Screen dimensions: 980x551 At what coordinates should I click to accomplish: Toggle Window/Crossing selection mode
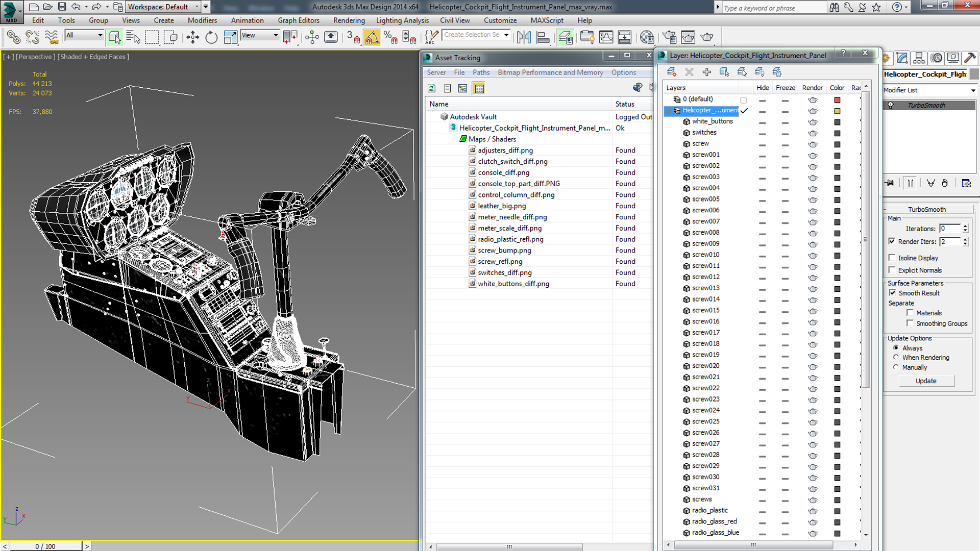pyautogui.click(x=171, y=37)
